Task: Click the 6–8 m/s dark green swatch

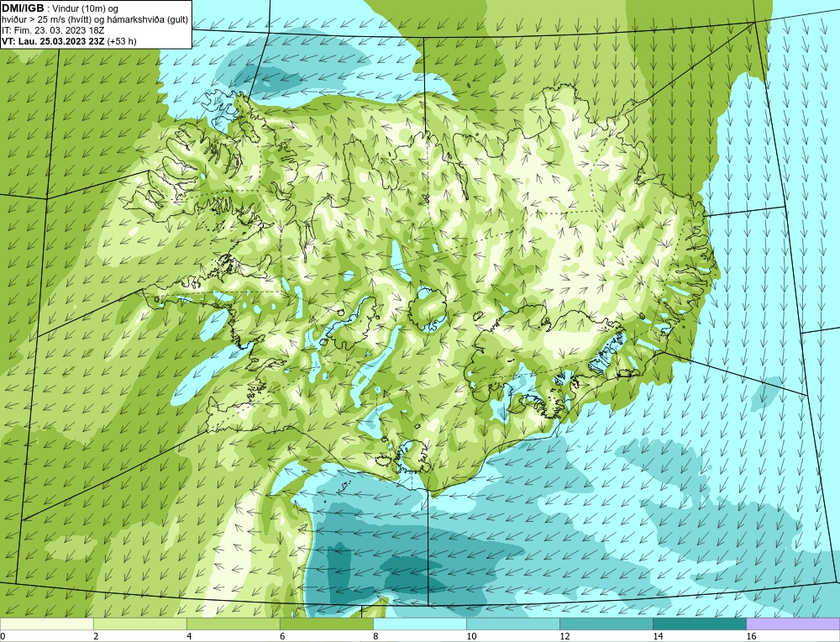Action: [326, 624]
